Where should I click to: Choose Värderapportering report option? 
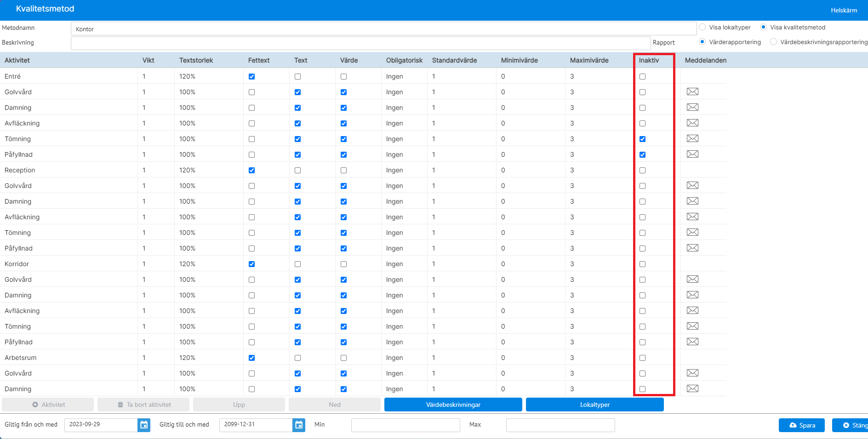702,42
